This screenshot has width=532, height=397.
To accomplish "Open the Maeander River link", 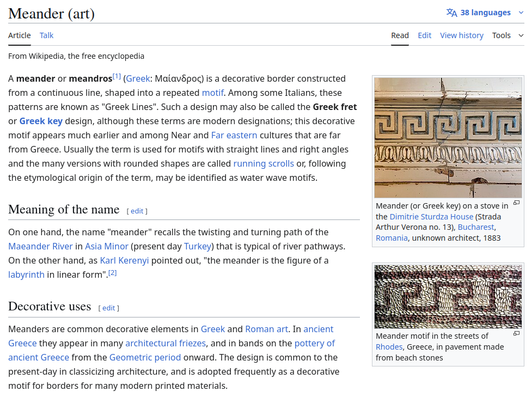I will click(x=40, y=246).
